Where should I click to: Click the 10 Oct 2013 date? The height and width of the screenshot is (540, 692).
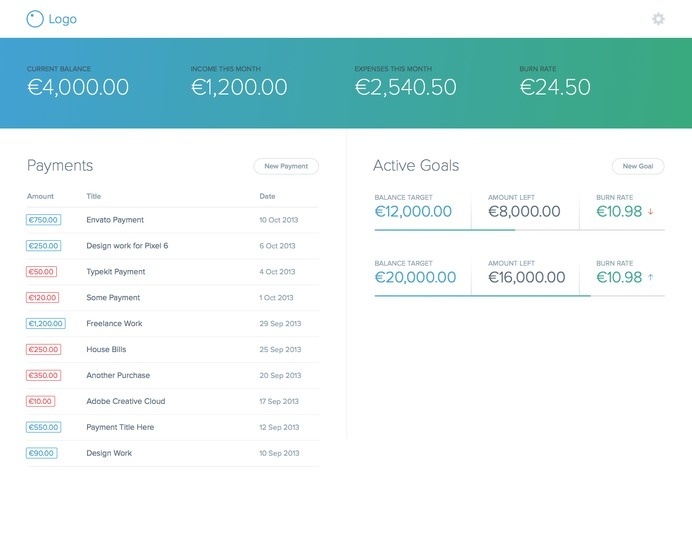tap(278, 220)
